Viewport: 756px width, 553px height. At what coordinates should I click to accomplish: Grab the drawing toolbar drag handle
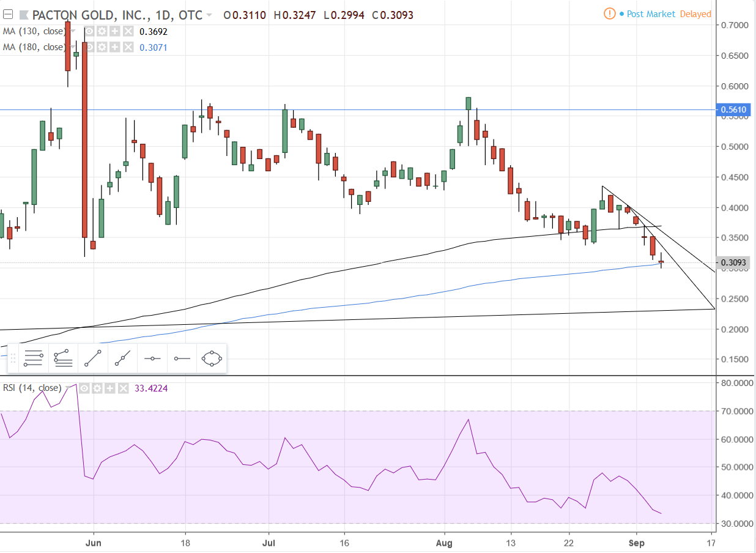tap(13, 359)
